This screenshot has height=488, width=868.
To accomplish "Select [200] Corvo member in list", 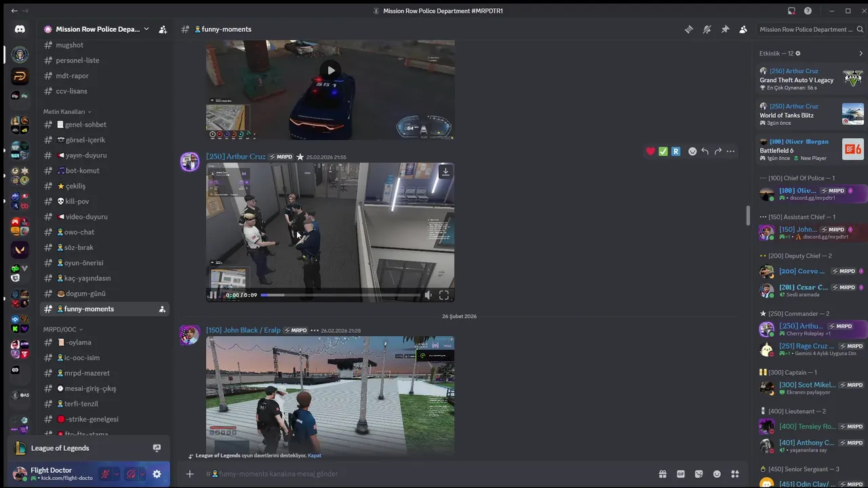I will click(812, 271).
